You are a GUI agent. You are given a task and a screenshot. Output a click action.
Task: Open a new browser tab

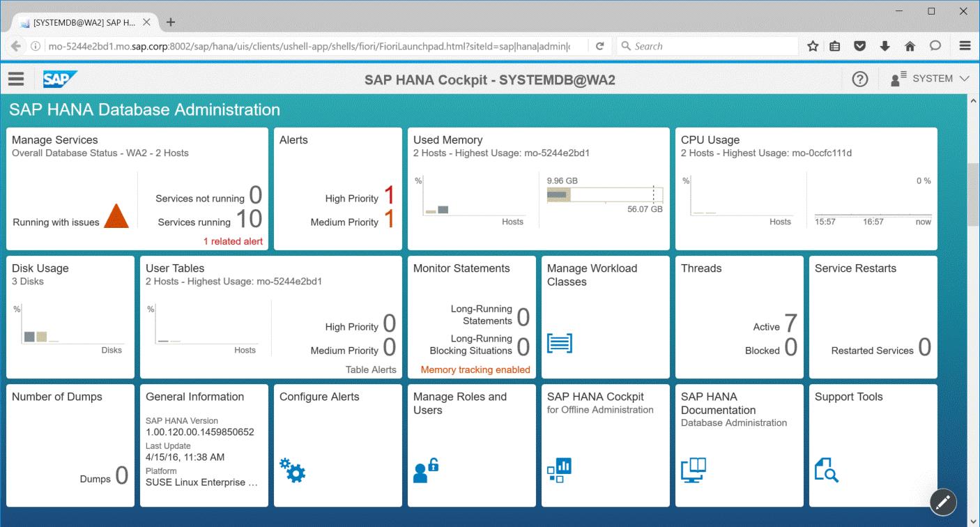click(x=170, y=22)
